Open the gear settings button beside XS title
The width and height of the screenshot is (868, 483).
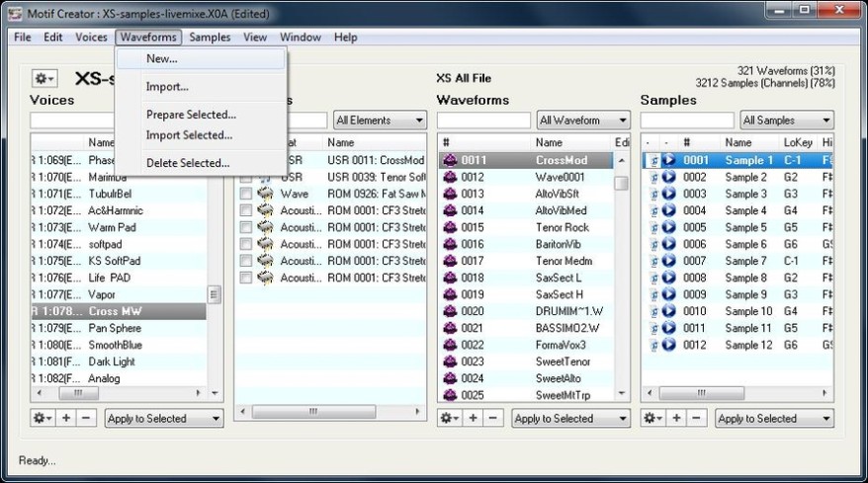[x=44, y=79]
